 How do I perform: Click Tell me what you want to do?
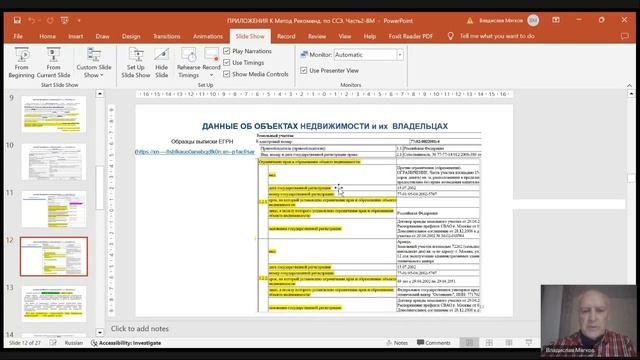497,36
